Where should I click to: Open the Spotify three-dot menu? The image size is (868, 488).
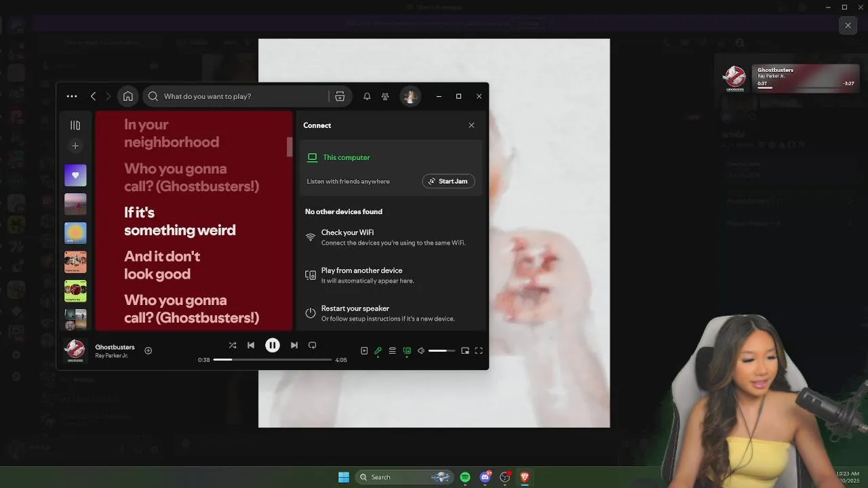72,96
